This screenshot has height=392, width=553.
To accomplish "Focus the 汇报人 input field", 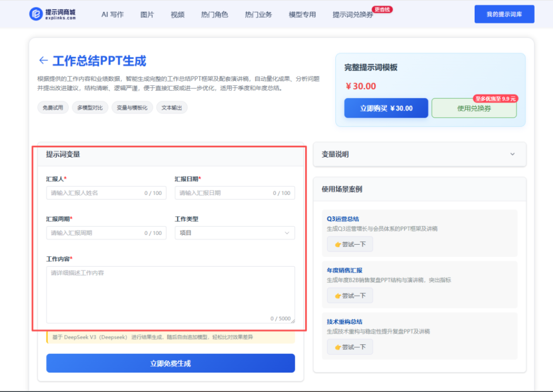I will click(96, 193).
